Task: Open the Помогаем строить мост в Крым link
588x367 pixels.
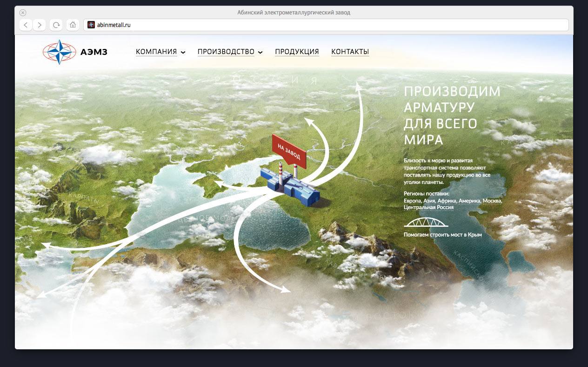Action: [442, 235]
